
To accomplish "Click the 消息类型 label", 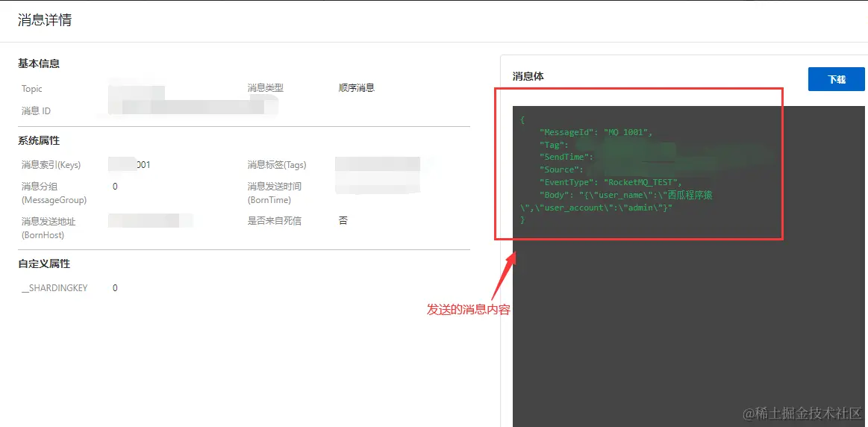I will click(x=266, y=88).
